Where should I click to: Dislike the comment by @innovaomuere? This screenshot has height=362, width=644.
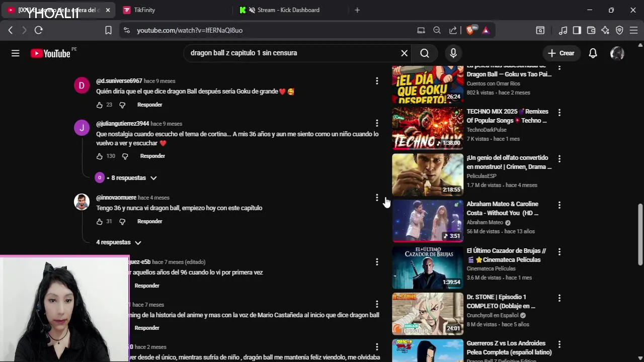[x=122, y=221]
